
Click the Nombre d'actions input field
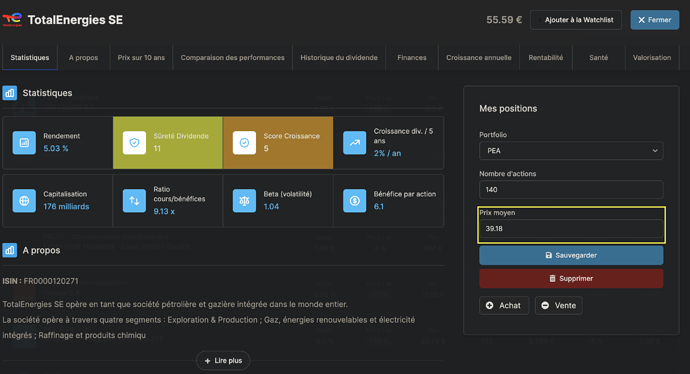tap(571, 190)
